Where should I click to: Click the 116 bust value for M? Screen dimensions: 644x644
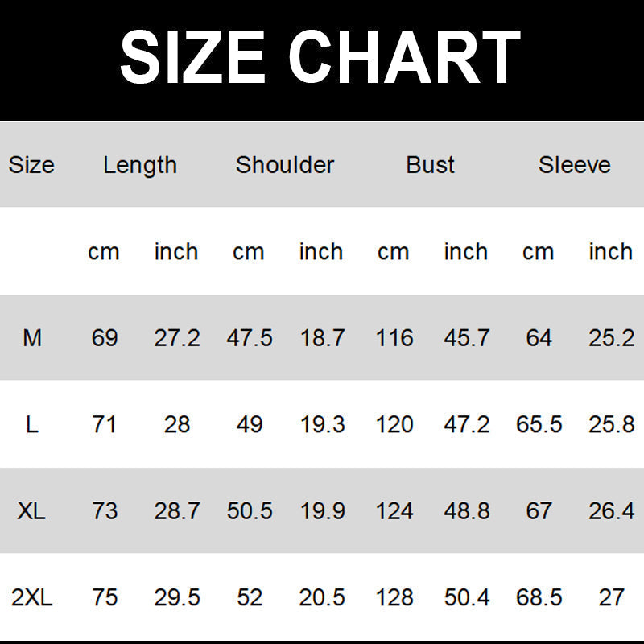pyautogui.click(x=394, y=338)
